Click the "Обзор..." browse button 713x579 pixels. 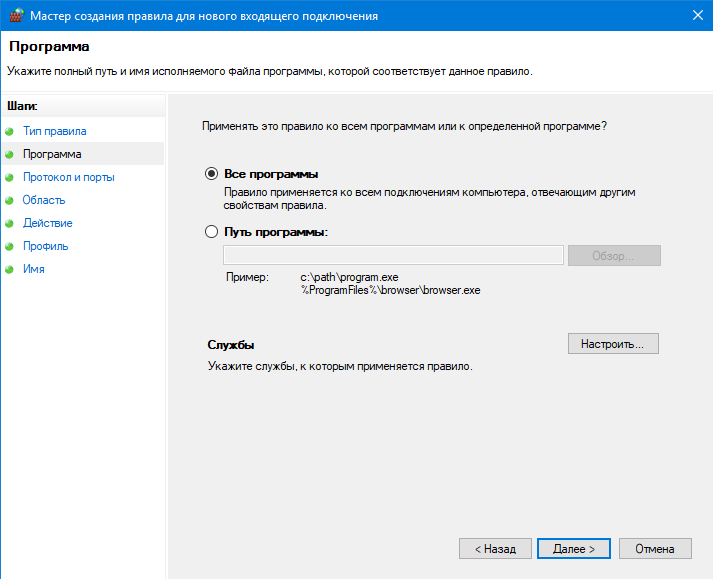pos(614,256)
